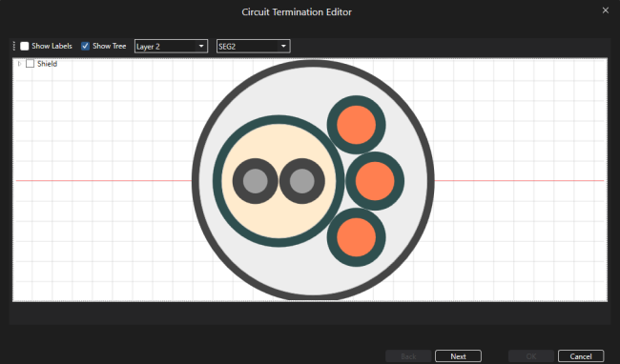Close the Circuit Termination Editor dialog
The width and height of the screenshot is (620, 364).
(x=606, y=10)
